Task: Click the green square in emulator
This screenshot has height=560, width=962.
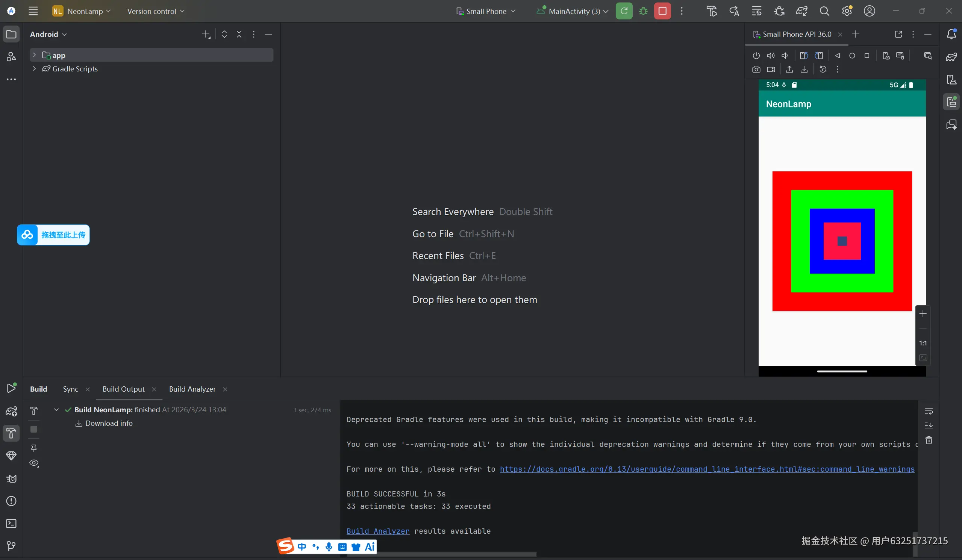Action: (x=842, y=199)
